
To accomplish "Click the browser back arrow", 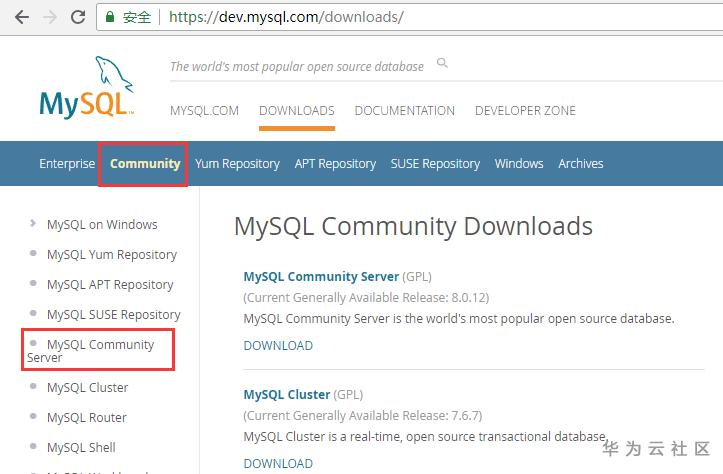I will click(x=21, y=17).
